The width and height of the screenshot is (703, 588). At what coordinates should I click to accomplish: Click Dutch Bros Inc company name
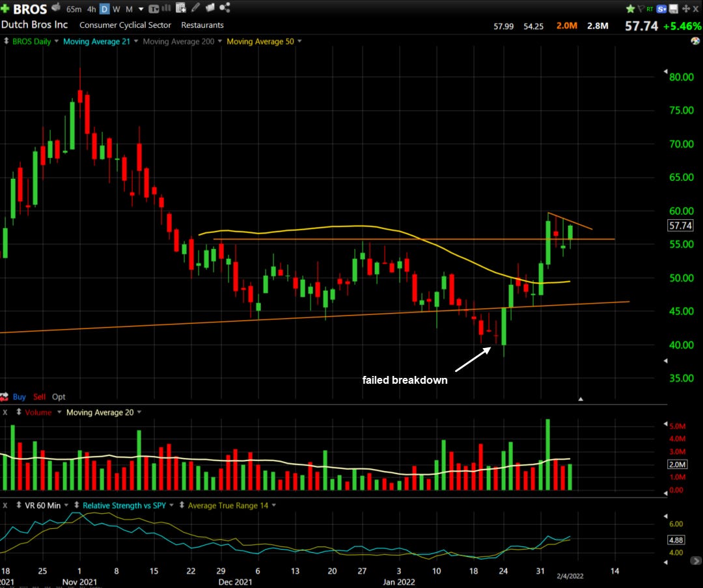34,25
